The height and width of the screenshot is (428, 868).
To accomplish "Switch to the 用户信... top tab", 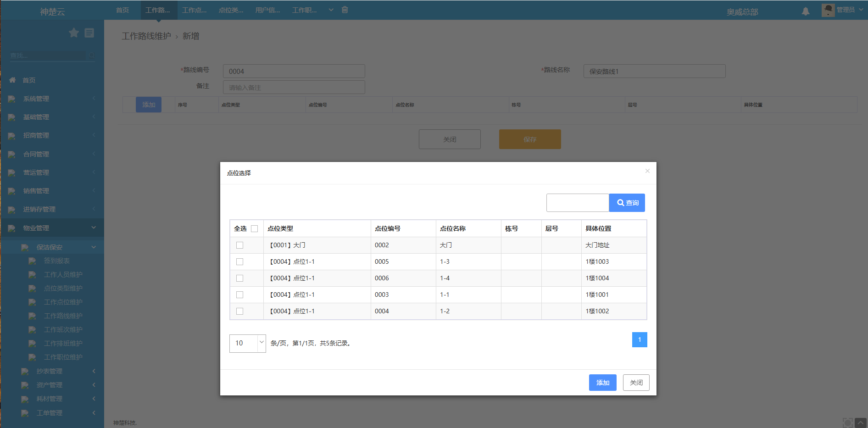I will pyautogui.click(x=268, y=10).
